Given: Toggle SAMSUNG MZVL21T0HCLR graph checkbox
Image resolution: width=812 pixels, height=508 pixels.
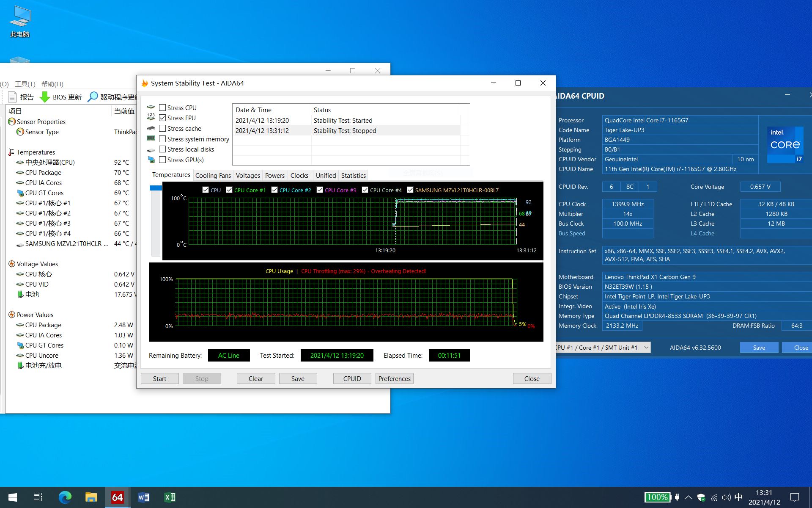Looking at the screenshot, I should click(410, 190).
